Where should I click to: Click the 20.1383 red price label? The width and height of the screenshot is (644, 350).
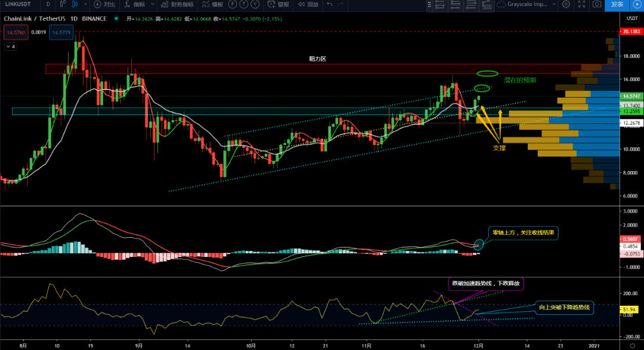coord(631,32)
